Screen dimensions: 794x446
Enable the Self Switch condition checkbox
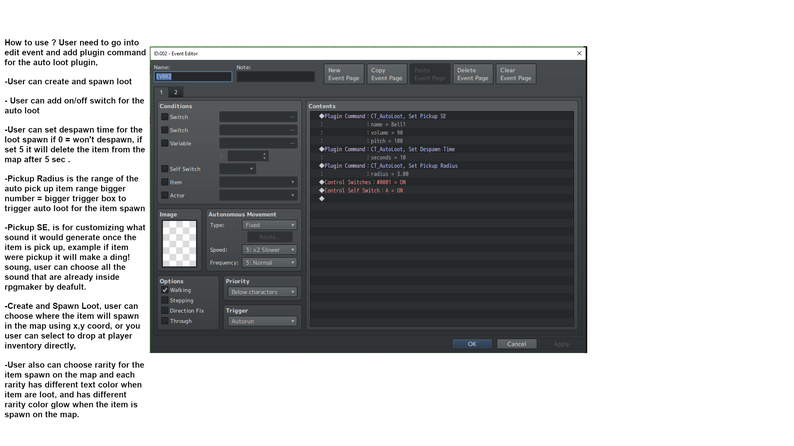pos(165,169)
